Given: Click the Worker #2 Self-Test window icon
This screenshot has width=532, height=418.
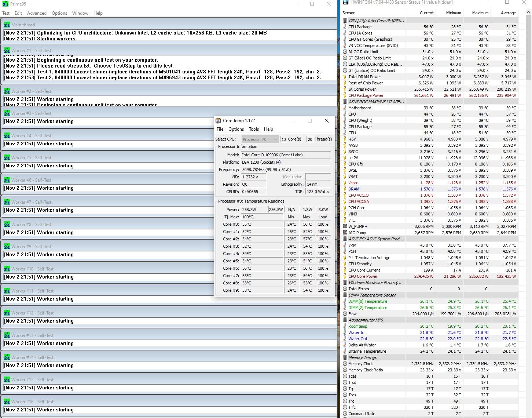Looking at the screenshot, I should 7,91.
